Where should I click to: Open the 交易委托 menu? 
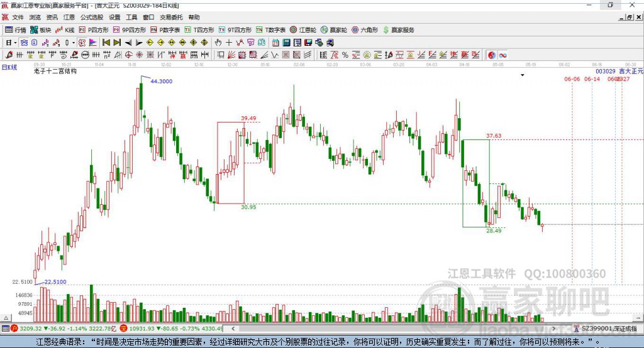(x=171, y=17)
